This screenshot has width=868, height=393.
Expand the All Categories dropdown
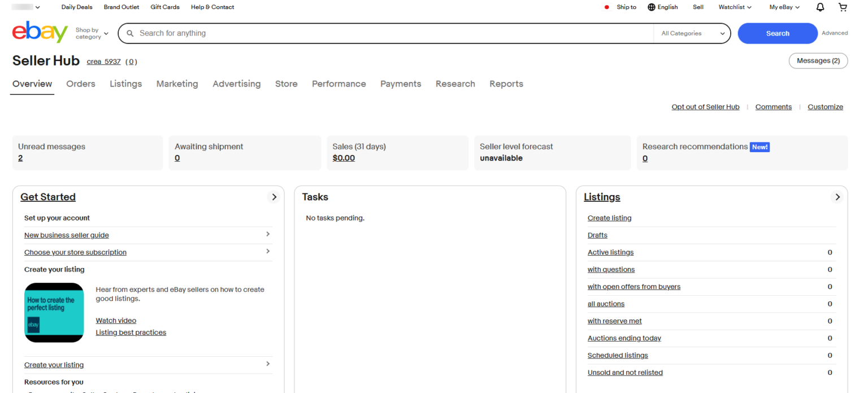692,33
